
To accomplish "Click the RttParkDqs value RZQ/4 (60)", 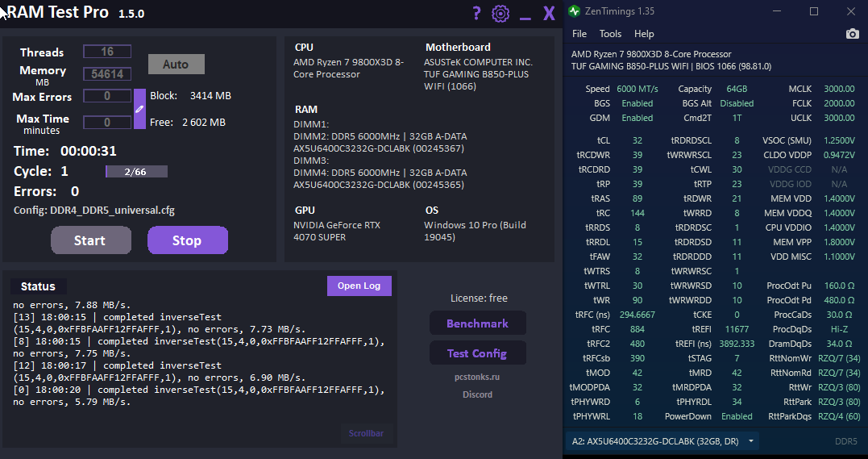I will coord(839,416).
